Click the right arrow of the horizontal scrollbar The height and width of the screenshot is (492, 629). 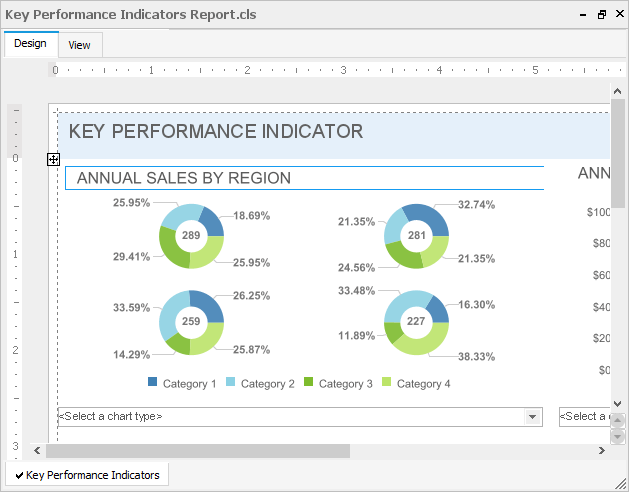(x=602, y=451)
